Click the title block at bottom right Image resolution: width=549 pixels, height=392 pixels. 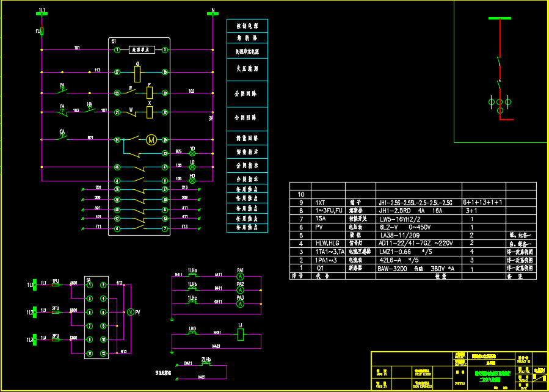point(459,370)
